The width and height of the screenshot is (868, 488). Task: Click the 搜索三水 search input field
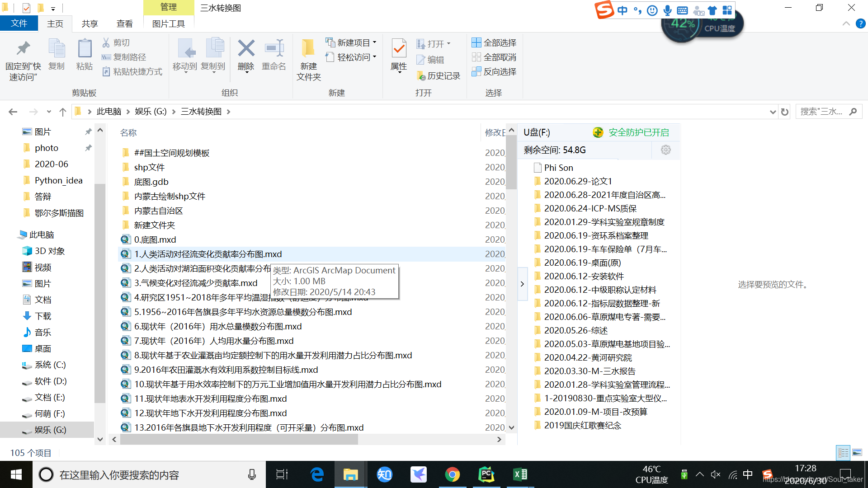[x=829, y=112]
